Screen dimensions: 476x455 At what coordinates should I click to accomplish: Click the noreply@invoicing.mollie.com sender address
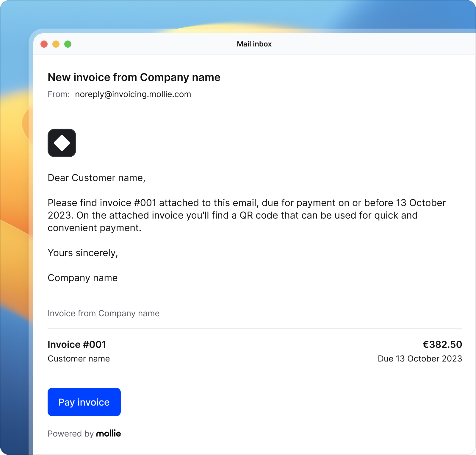click(x=133, y=94)
